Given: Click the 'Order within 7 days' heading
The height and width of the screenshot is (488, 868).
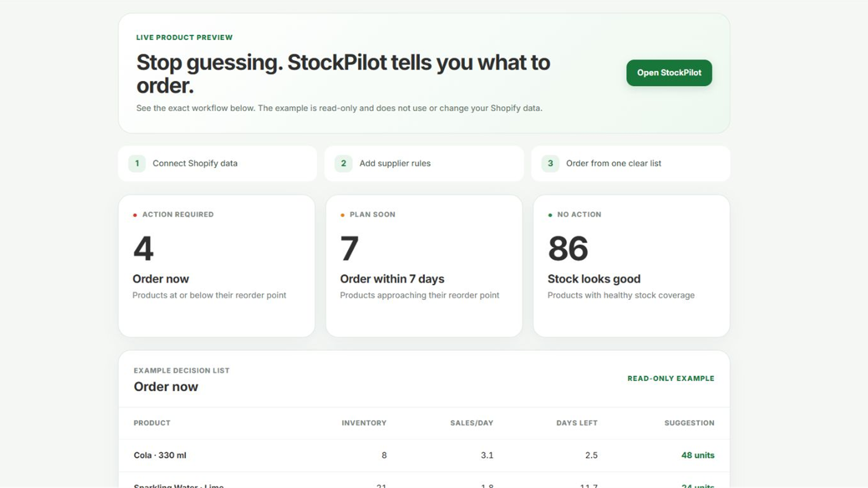Looking at the screenshot, I should click(392, 279).
